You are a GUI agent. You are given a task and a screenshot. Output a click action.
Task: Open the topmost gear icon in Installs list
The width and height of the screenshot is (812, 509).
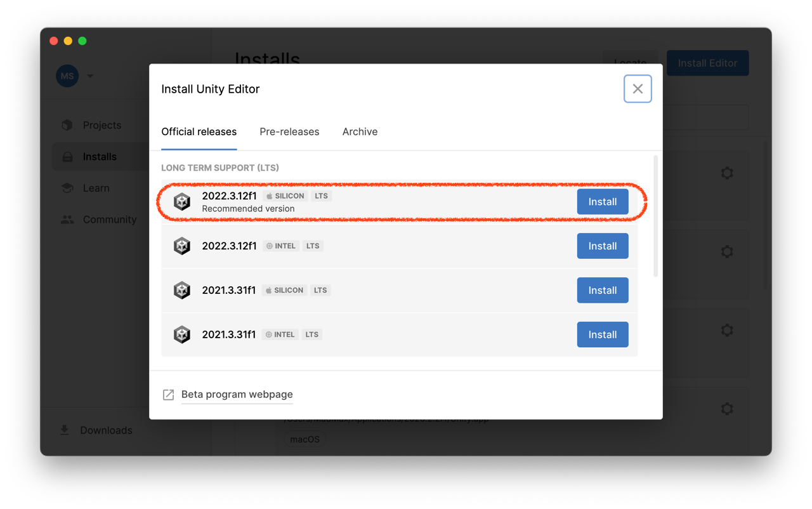[727, 173]
